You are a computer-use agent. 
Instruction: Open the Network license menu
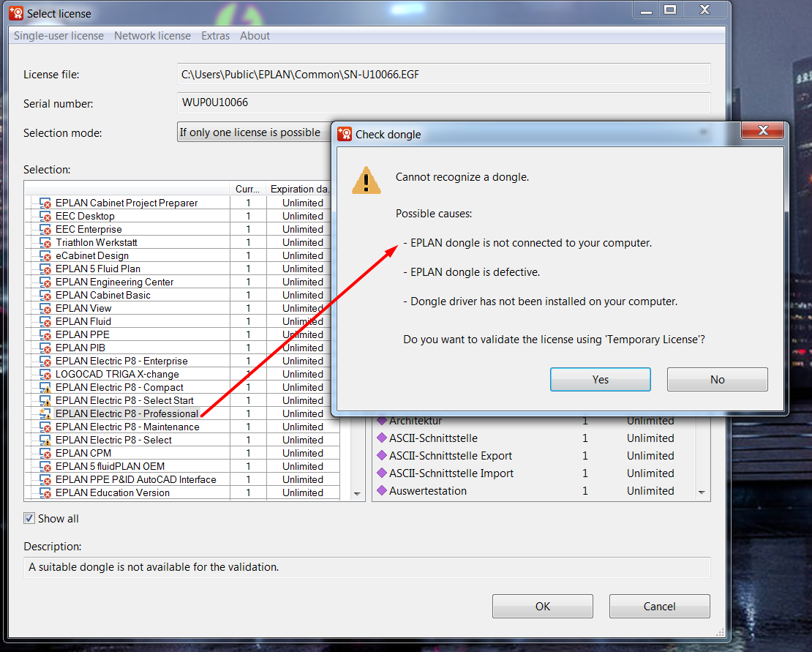click(x=152, y=36)
